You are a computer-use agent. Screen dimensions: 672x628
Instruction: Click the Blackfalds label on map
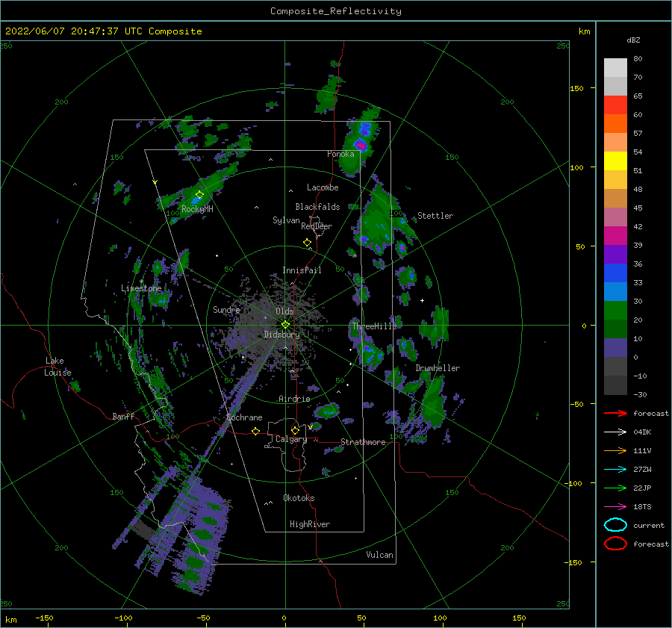click(317, 207)
